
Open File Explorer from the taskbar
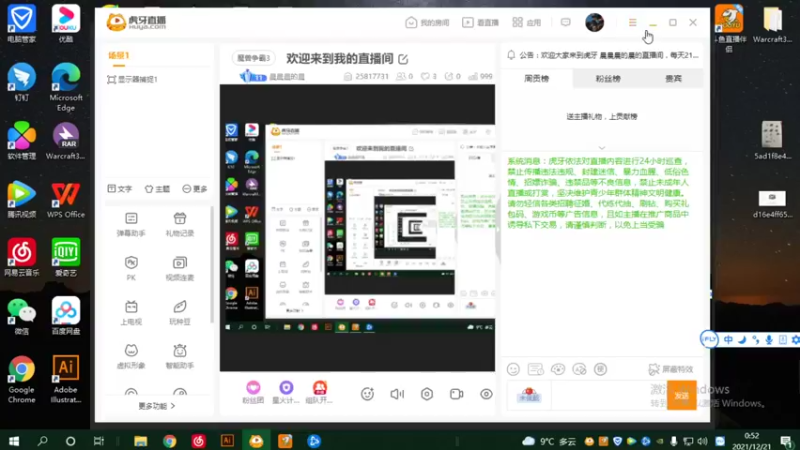(x=140, y=441)
